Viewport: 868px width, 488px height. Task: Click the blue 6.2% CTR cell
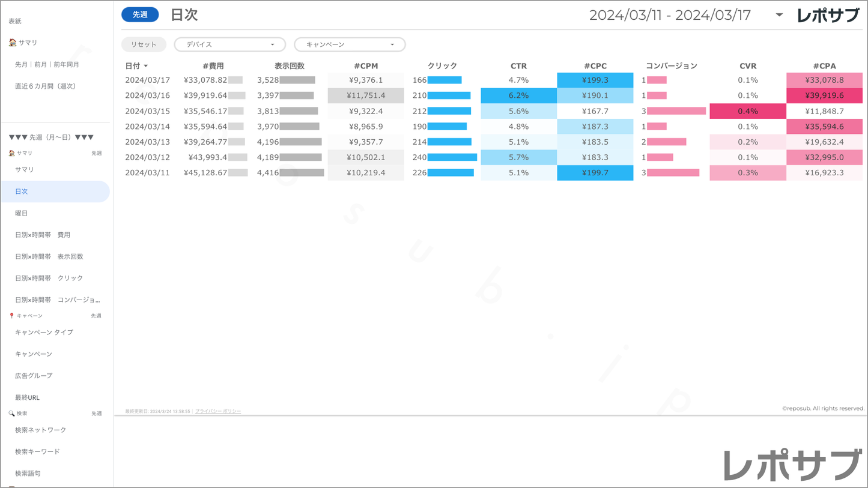tap(518, 95)
